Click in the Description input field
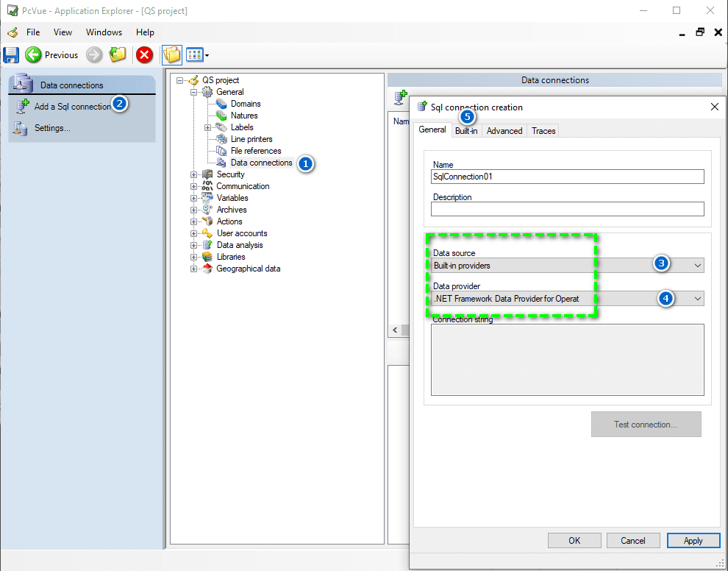Viewport: 728px width, 571px height. click(x=568, y=209)
